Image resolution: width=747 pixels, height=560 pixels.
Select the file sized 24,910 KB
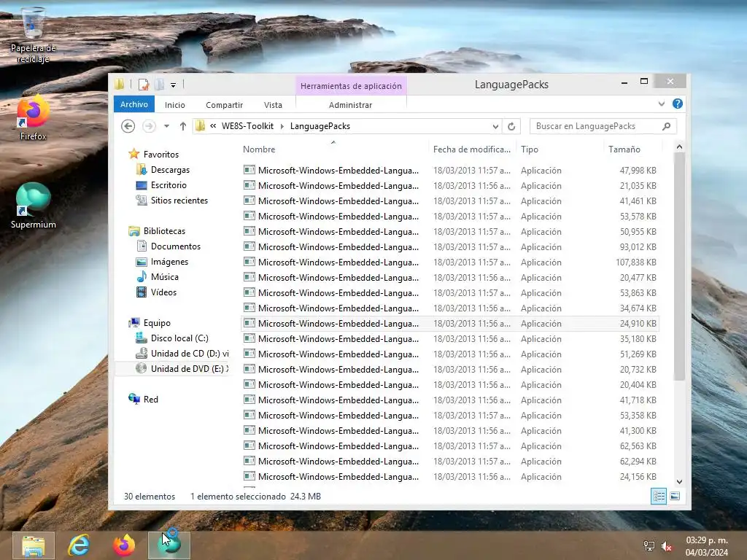(x=450, y=323)
